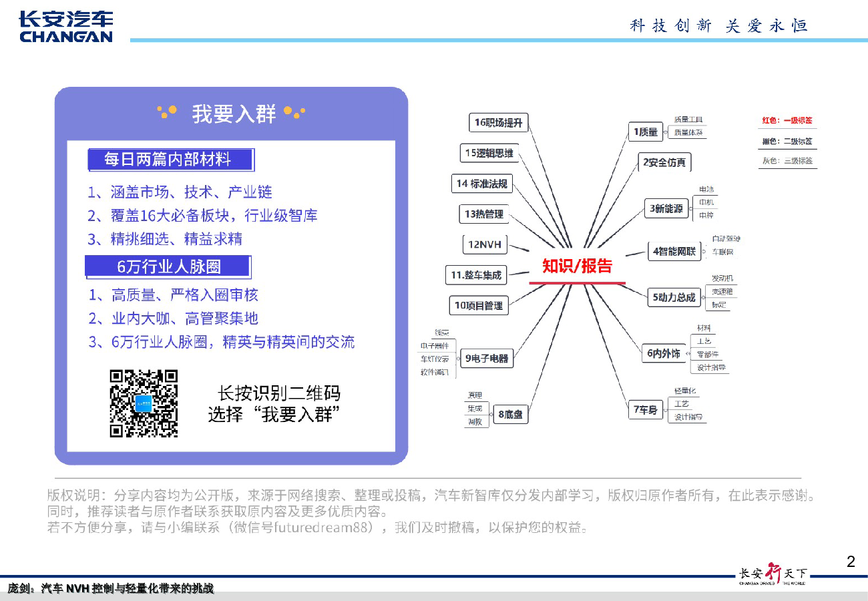Viewport: 868px width, 601px height.
Task: Collapse the 6内外饰 branch via its circle
Action: [x=687, y=354]
